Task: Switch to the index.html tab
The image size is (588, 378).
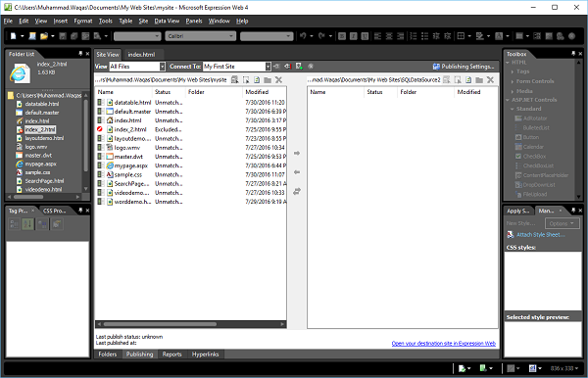Action: coord(141,55)
